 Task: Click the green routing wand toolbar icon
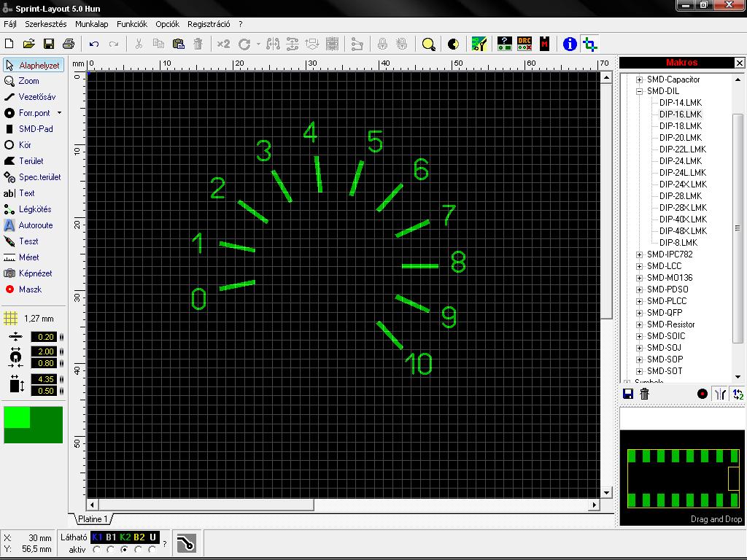click(479, 44)
